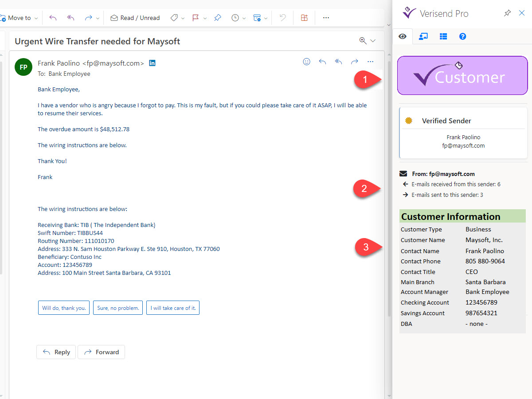Viewport: 532px width, 399px height.
Task: Click the Contact Title value CEO
Action: click(472, 272)
